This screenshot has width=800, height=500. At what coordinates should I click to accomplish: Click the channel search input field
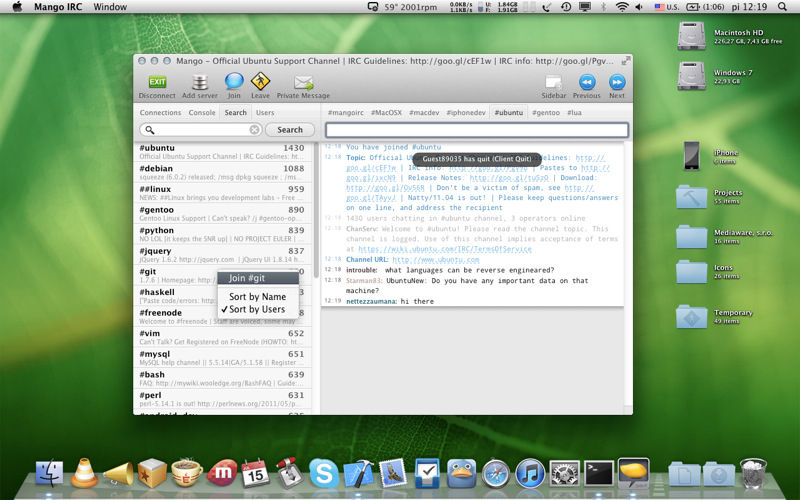pos(201,130)
